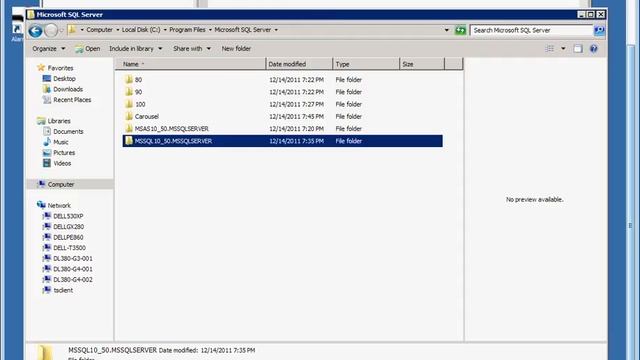Screen dimensions: 640x360
Task: Click date 12/14/2011 7:27 PM cell
Action: (x=296, y=104)
